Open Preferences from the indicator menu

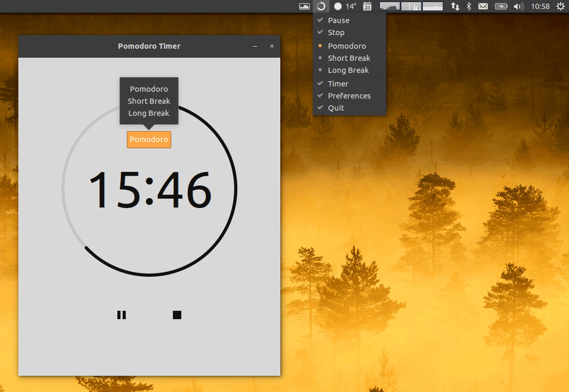click(349, 96)
